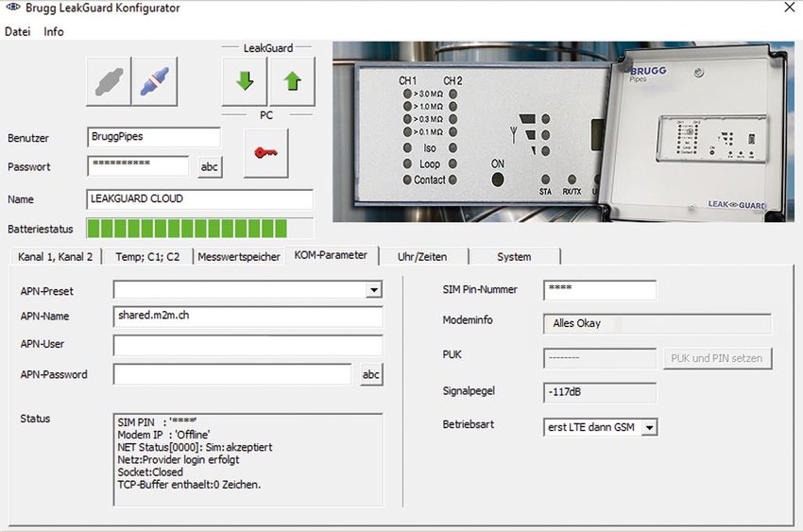803x532 pixels.
Task: Click status line TCP-Buffer enthaelt:0 Zeichen.
Action: [189, 485]
